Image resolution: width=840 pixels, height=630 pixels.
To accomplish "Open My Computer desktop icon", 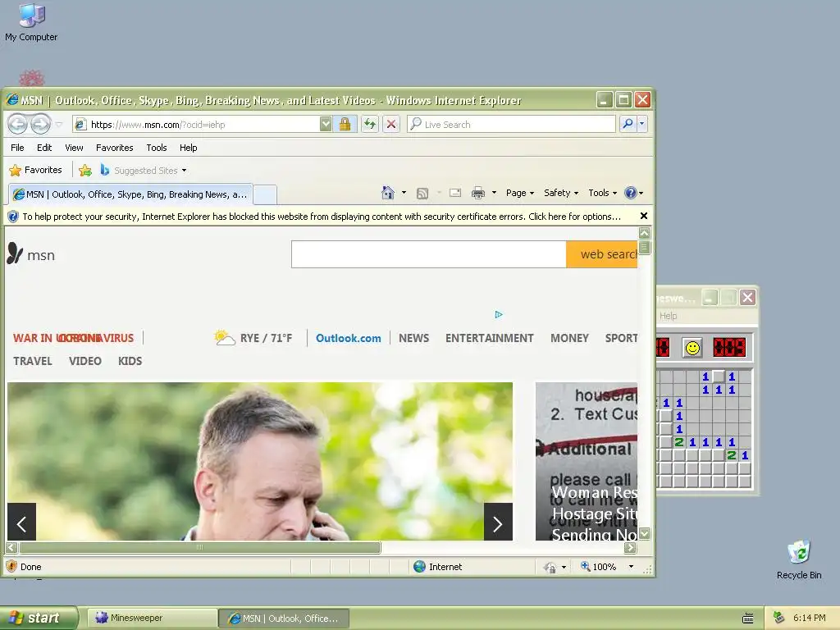I will [x=31, y=22].
